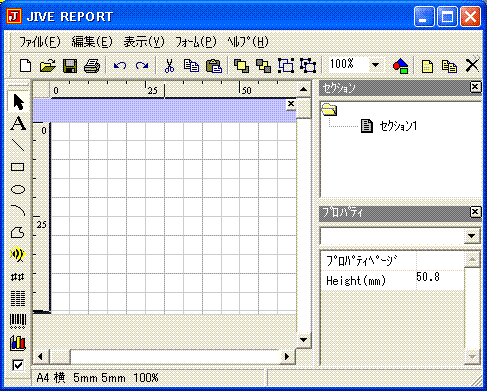Click the canvas vertical scrollbar down arrow
This screenshot has height=391, width=487.
tap(303, 340)
